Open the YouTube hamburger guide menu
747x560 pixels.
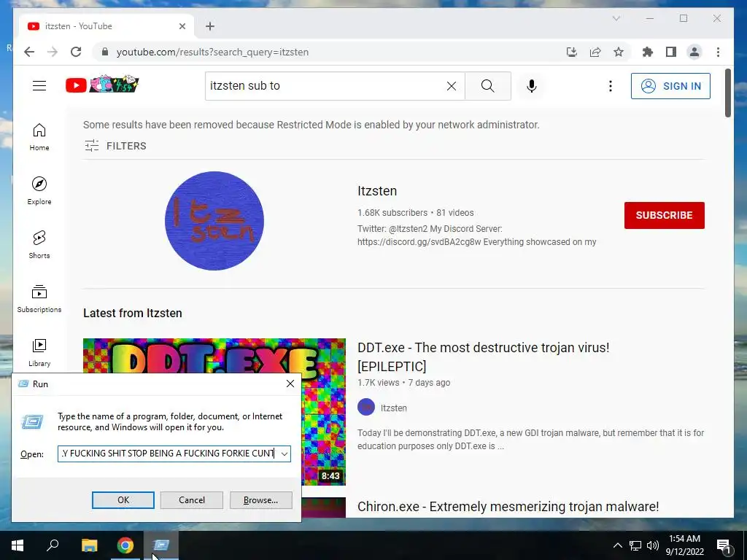click(39, 86)
